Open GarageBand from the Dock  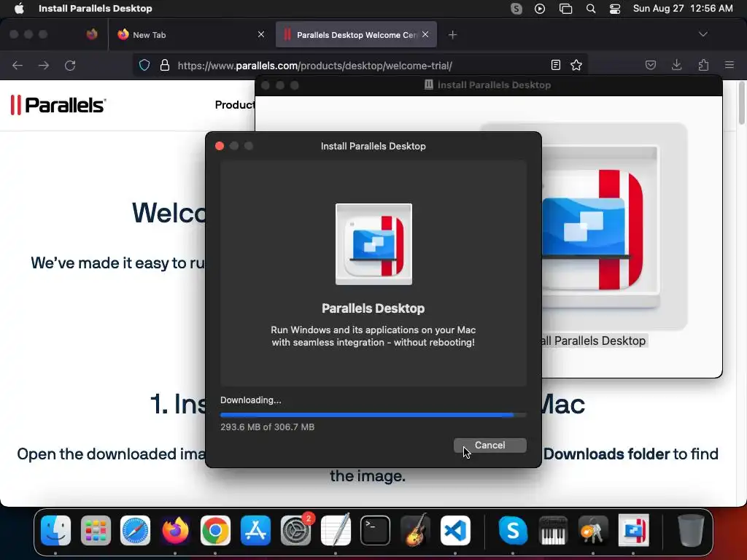(415, 530)
